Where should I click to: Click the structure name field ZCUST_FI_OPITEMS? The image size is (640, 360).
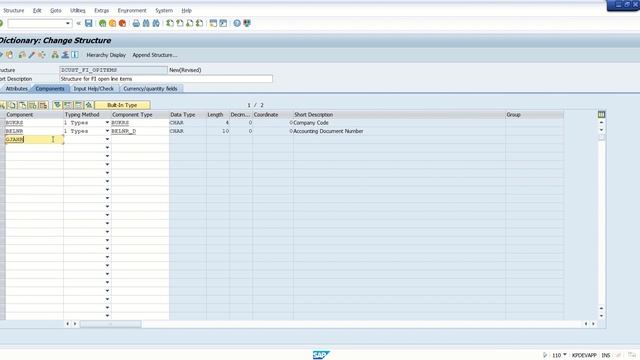(x=113, y=70)
